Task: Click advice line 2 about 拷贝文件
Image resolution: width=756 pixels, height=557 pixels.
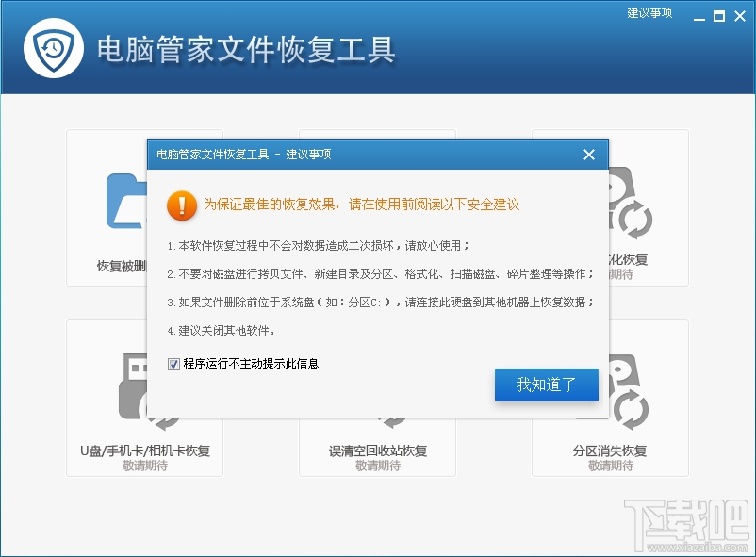Action: [x=381, y=274]
